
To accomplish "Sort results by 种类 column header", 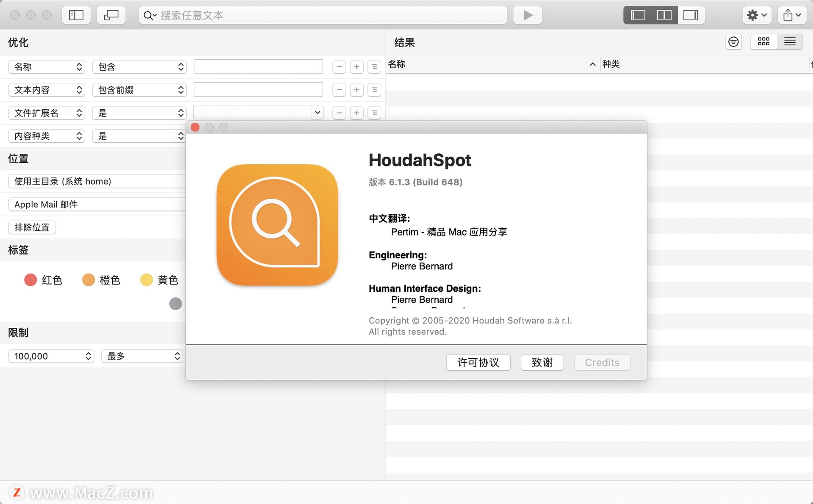I will (705, 64).
